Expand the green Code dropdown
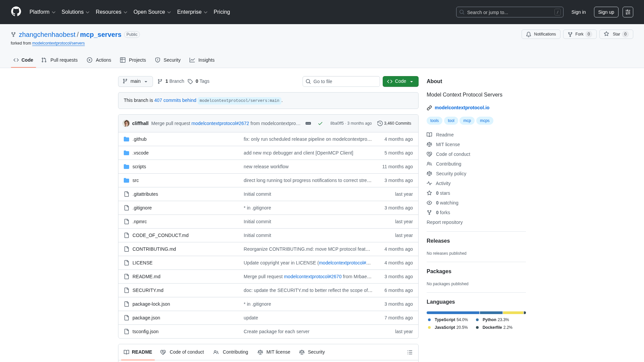This screenshot has height=362, width=644. point(400,81)
